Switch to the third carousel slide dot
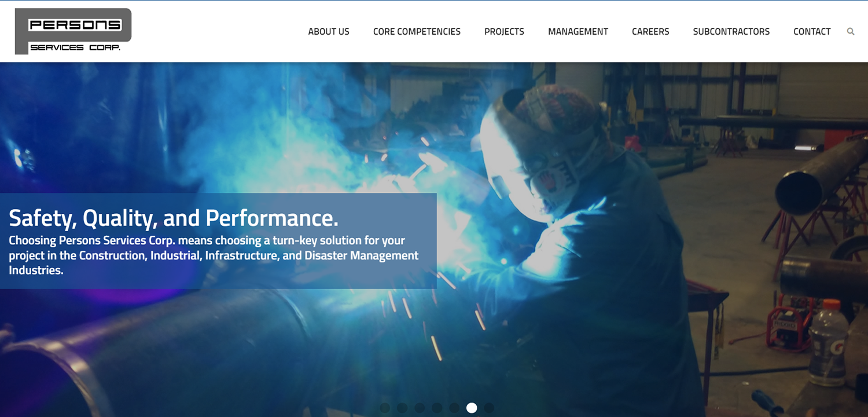This screenshot has width=868, height=417. pos(420,408)
